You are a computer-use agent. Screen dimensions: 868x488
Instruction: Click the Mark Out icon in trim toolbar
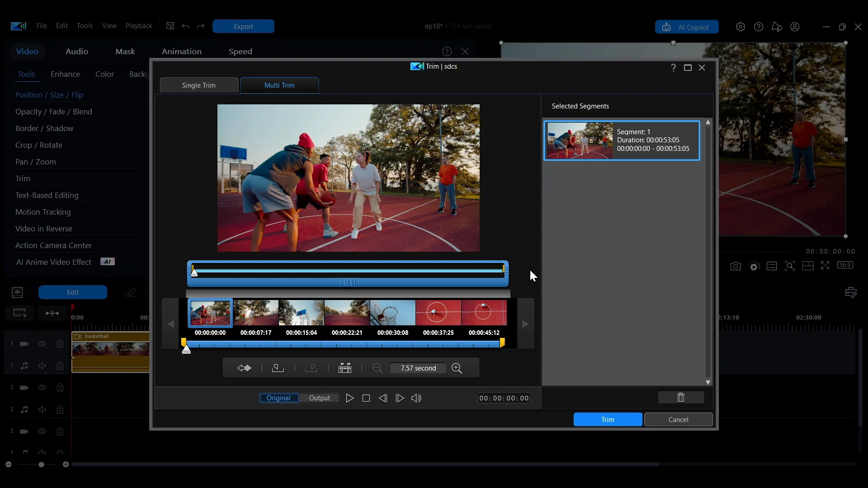(x=311, y=368)
